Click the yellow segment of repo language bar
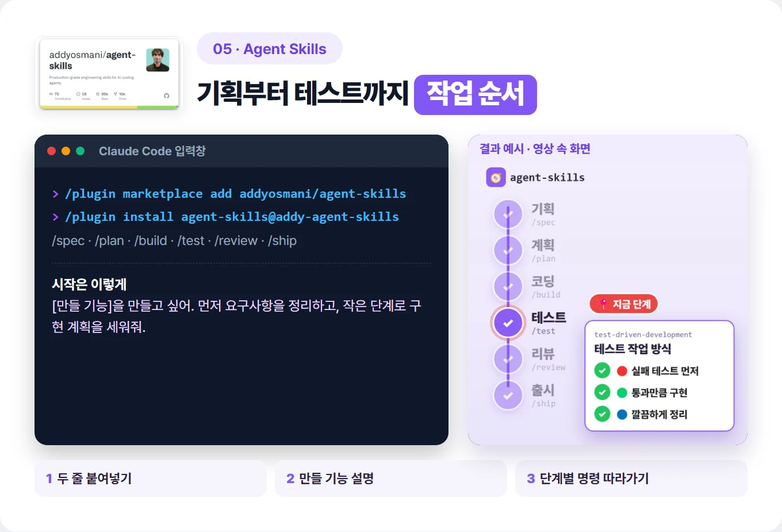The image size is (782, 532). coord(89,107)
